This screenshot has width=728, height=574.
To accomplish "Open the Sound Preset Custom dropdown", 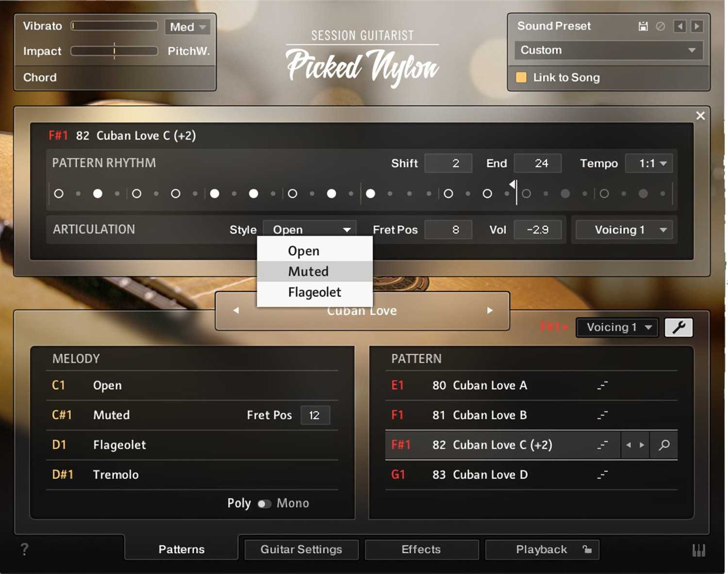I will coord(608,50).
